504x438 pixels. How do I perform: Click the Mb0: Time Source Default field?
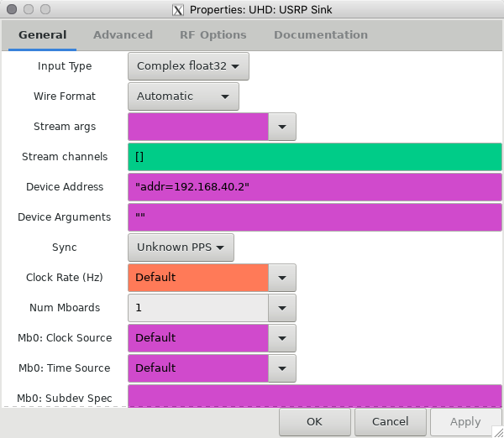pos(198,368)
